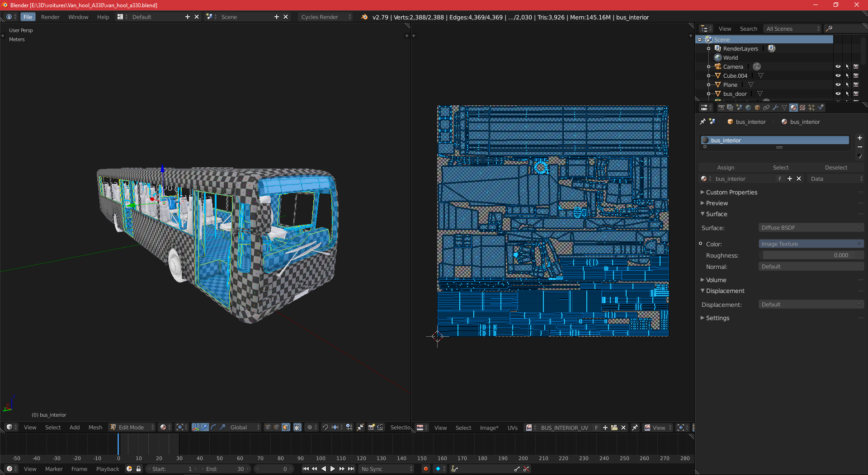Open the Particles properties tab

coord(811,108)
